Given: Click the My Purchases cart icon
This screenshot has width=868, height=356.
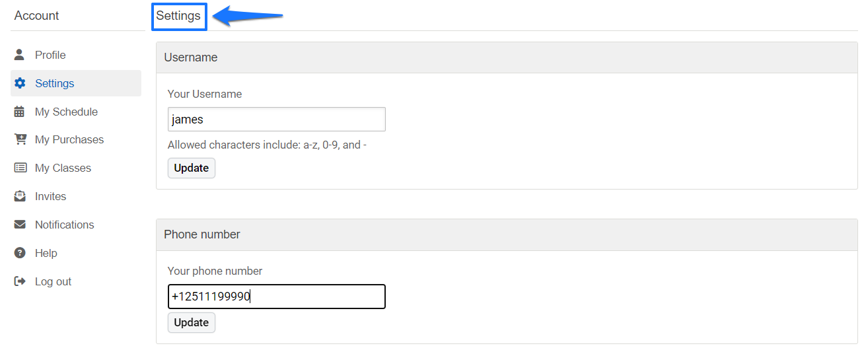Looking at the screenshot, I should click(20, 139).
